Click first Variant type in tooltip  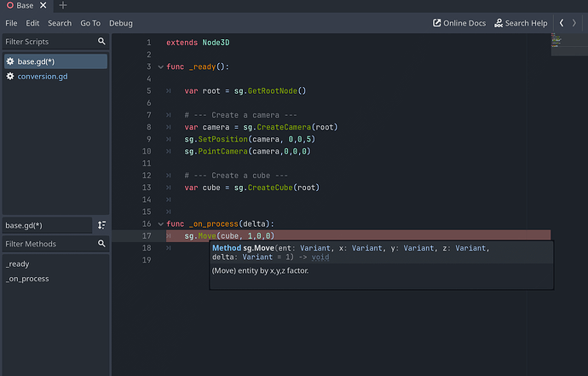point(315,248)
